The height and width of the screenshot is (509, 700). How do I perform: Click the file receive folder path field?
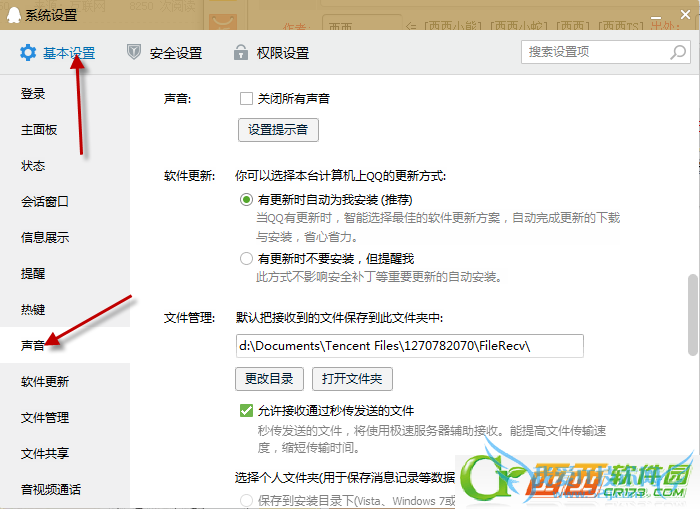[409, 346]
